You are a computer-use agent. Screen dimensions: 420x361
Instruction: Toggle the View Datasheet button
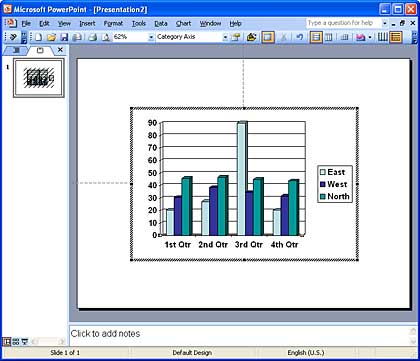tap(268, 37)
